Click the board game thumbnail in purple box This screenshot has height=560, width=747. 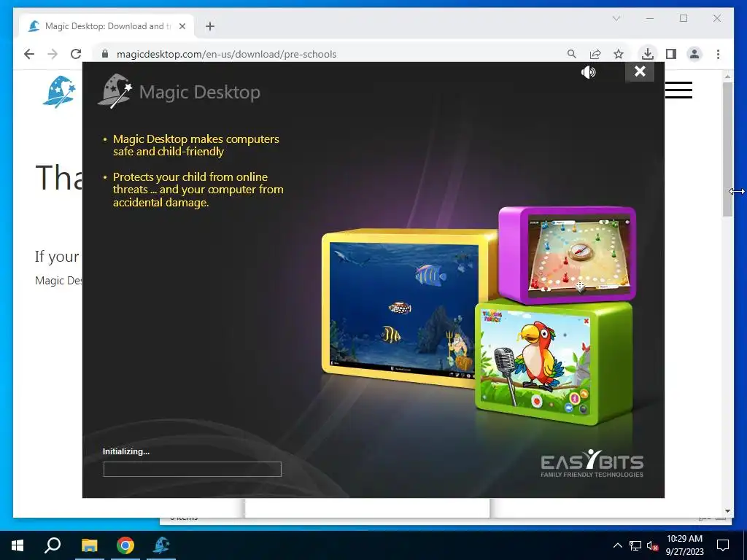[x=579, y=254]
